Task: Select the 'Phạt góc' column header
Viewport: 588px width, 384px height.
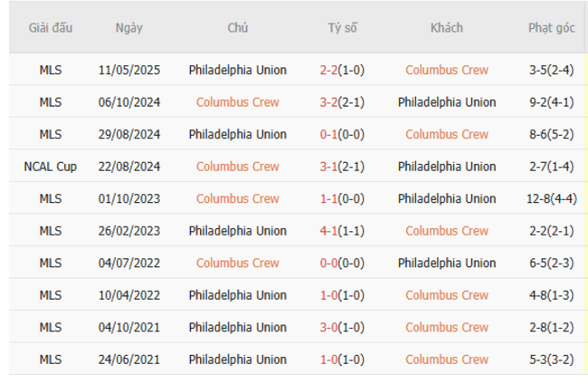Action: coord(552,28)
